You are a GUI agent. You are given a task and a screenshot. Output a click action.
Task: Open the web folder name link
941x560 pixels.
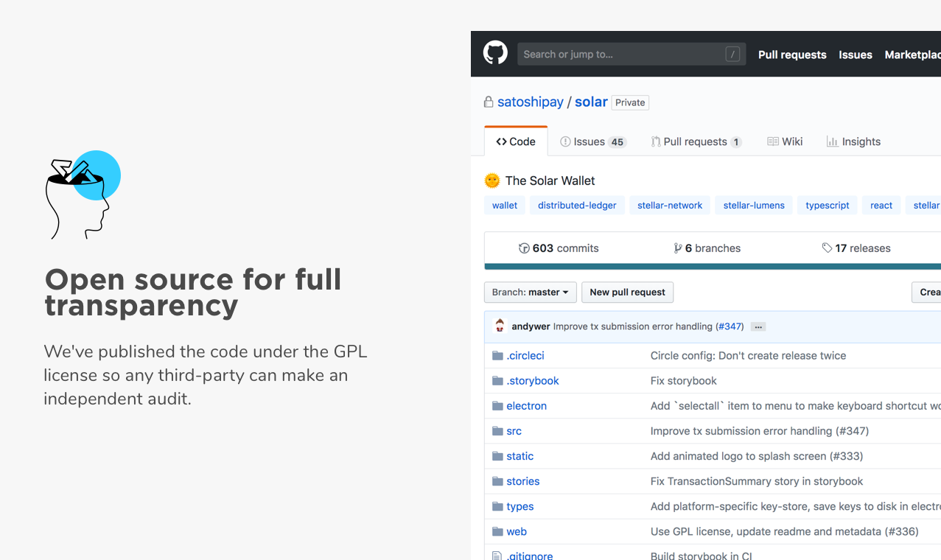pyautogui.click(x=516, y=531)
